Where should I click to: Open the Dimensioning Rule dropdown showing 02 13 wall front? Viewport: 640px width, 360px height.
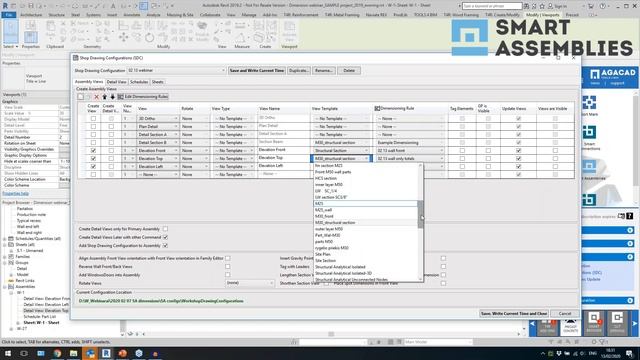point(410,151)
